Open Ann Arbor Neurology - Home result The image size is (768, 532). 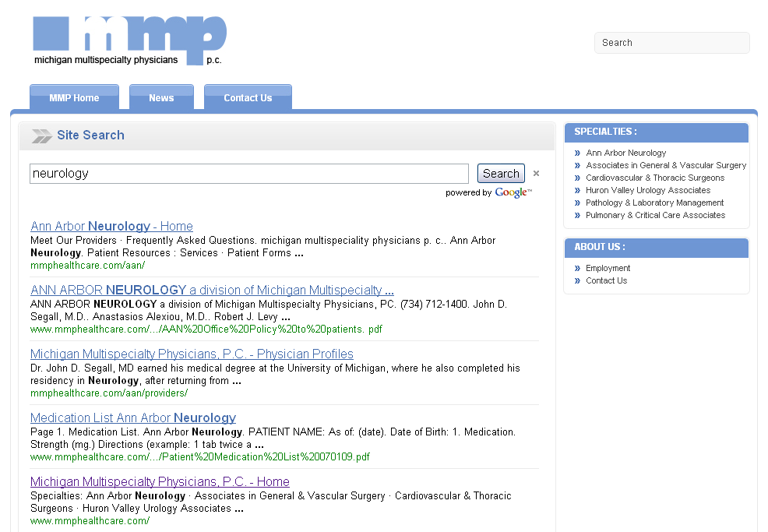(111, 227)
